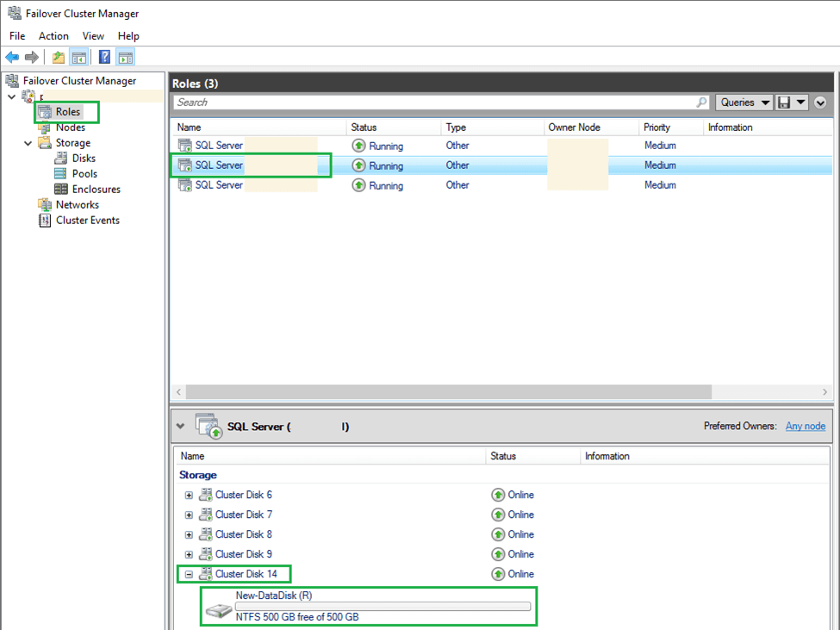840x630 pixels.
Task: Open the Help question mark toolbar icon
Action: pyautogui.click(x=104, y=57)
